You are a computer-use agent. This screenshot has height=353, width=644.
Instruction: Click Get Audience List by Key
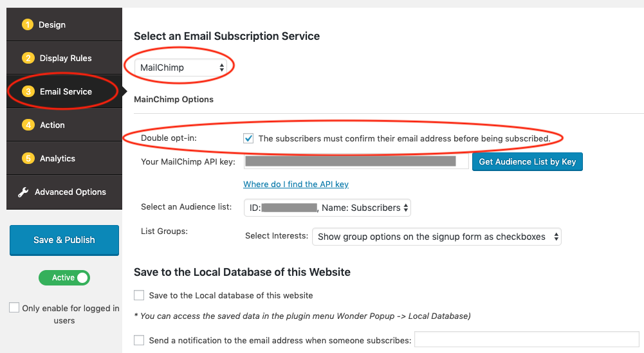tap(527, 161)
